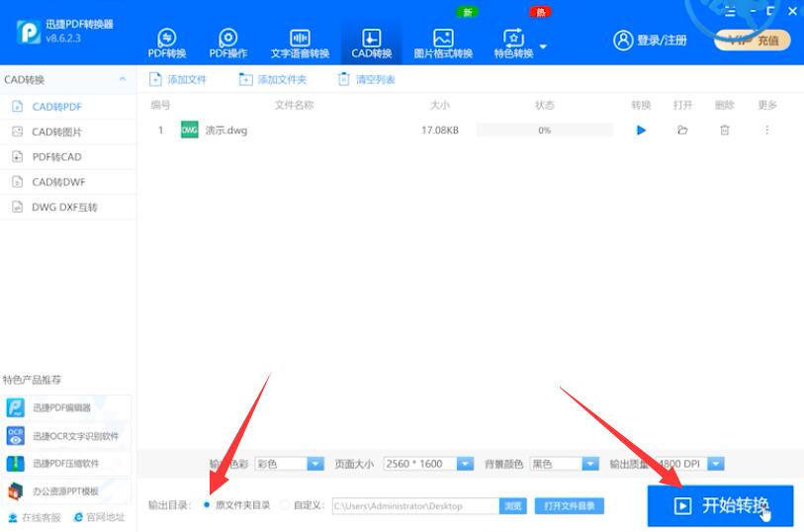This screenshot has width=804, height=532.
Task: Click the 打开文件目录 button
Action: (570, 506)
